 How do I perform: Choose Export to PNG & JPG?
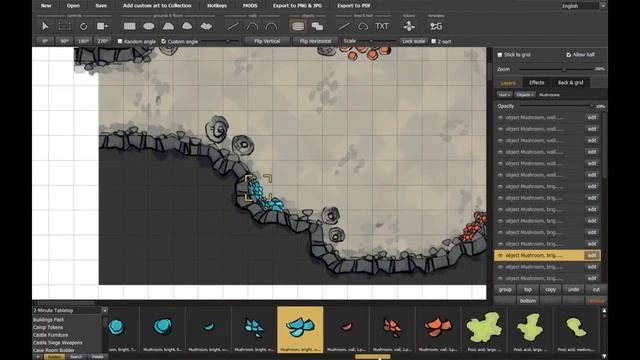[297, 6]
